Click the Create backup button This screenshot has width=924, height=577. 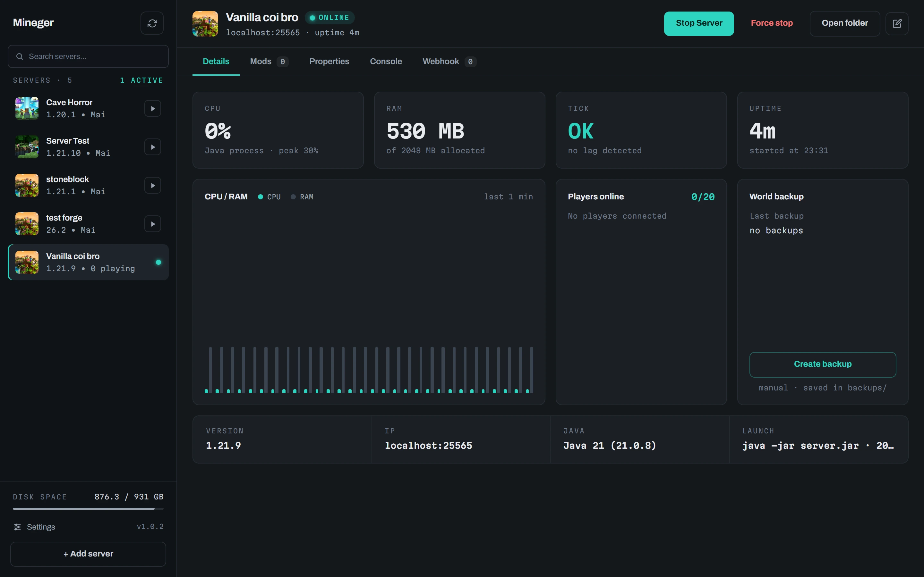click(822, 364)
